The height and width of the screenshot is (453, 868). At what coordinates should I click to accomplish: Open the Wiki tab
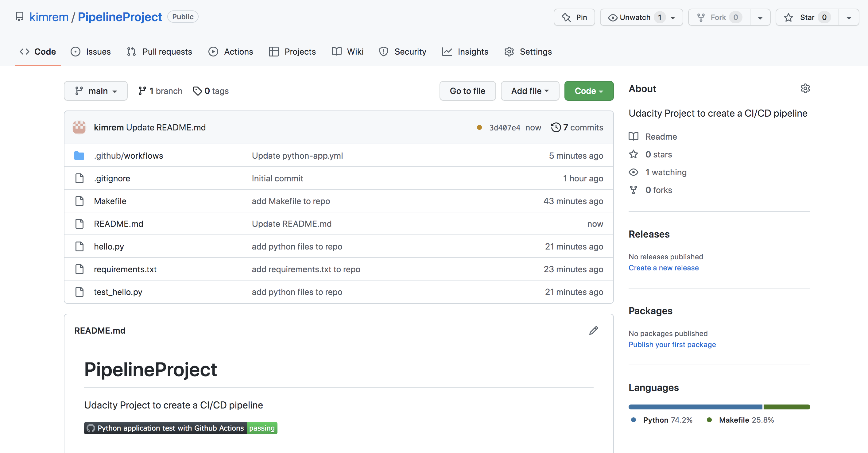click(347, 52)
